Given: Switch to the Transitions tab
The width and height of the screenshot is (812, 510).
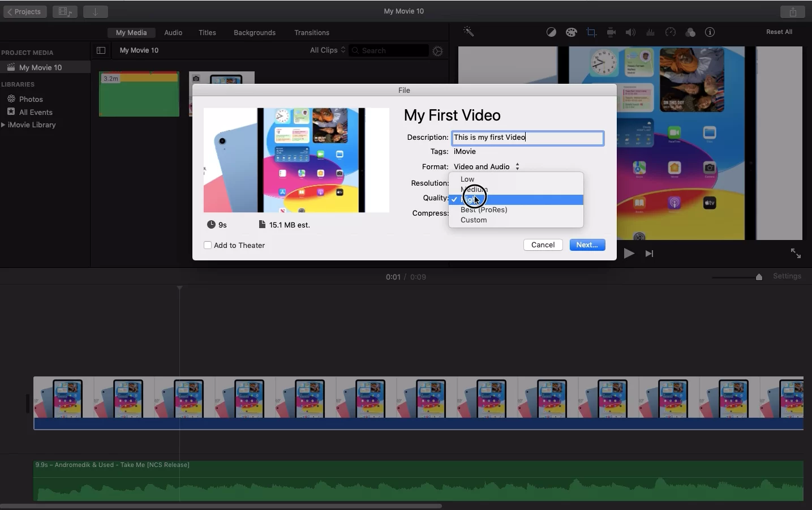Looking at the screenshot, I should pyautogui.click(x=312, y=32).
